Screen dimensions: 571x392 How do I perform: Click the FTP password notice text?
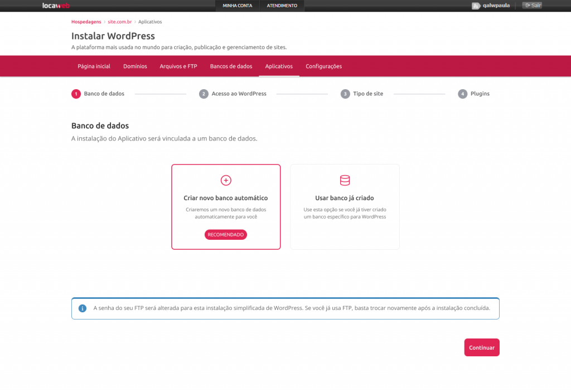tap(292, 308)
